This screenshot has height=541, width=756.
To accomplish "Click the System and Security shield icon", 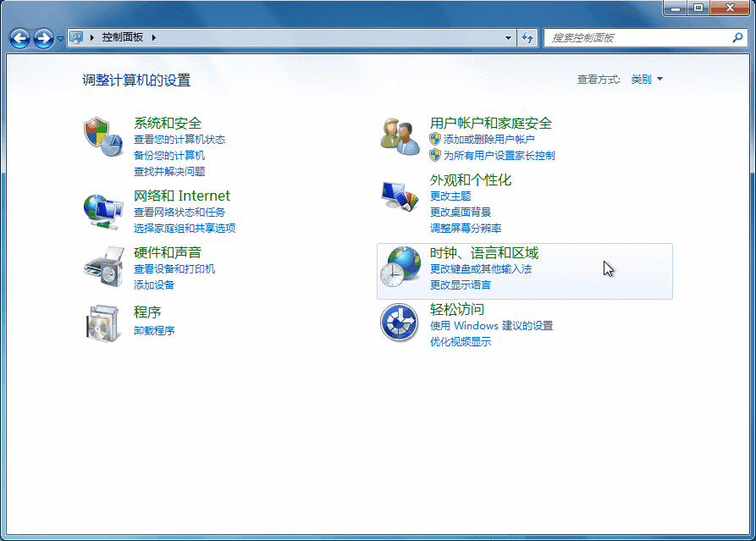I will tap(103, 136).
